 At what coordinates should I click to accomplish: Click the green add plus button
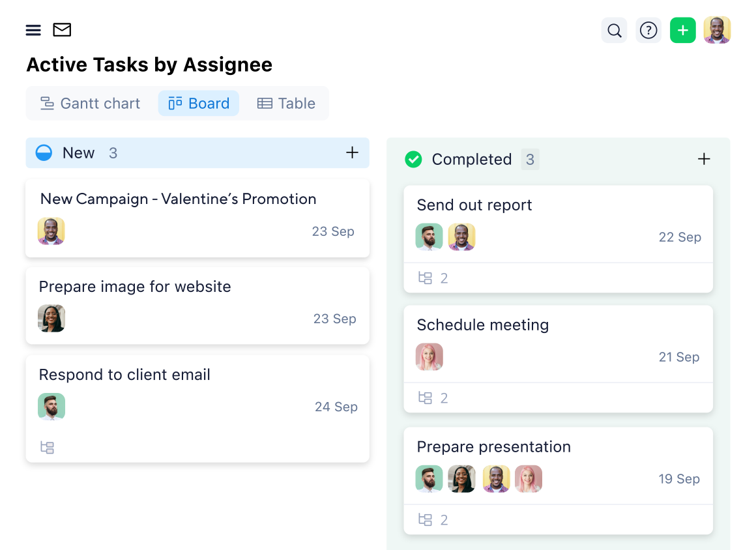(683, 31)
